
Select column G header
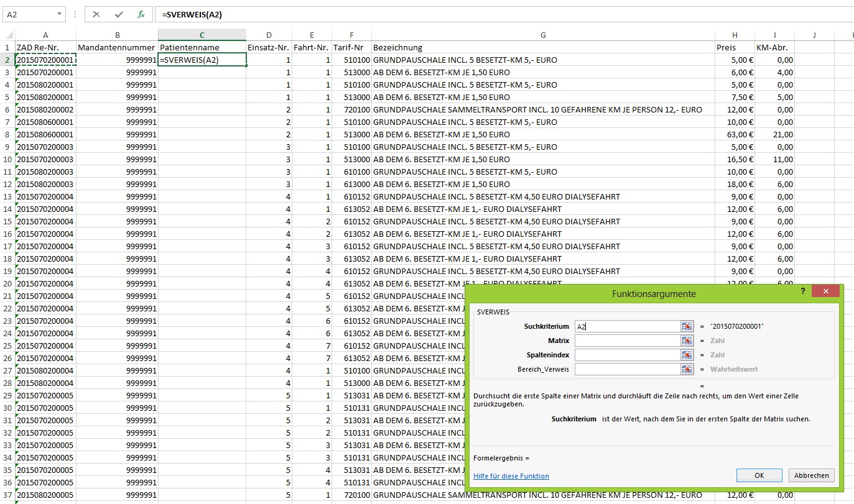click(x=543, y=35)
